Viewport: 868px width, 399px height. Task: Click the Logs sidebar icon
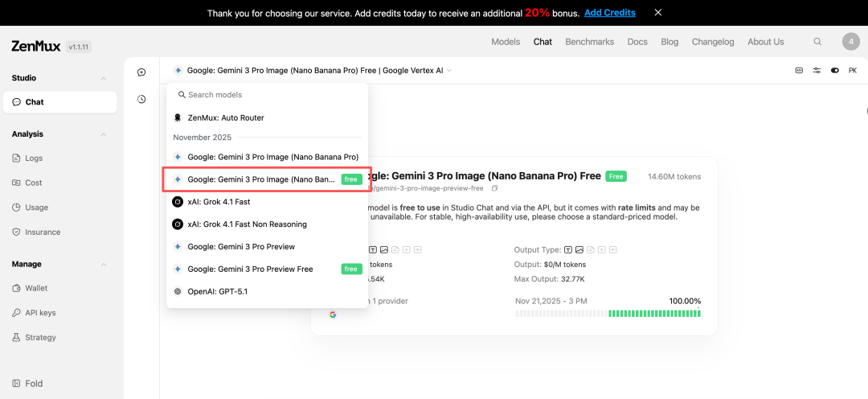click(16, 158)
